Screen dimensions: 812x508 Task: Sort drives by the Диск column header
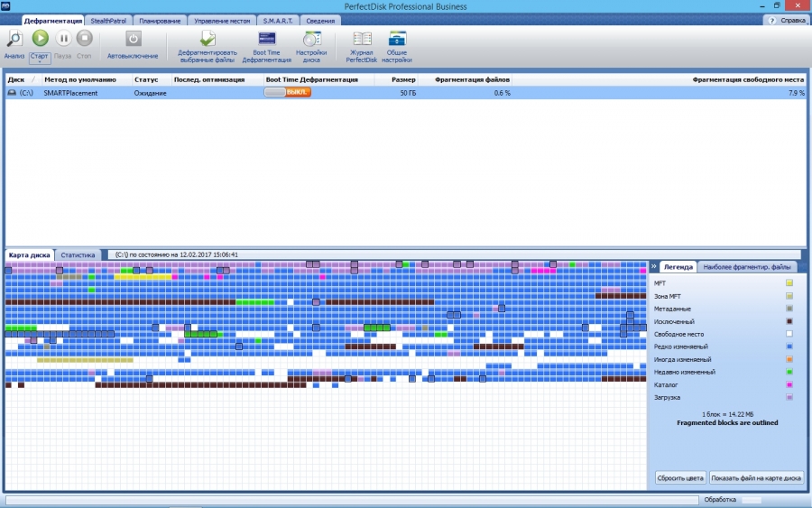[x=16, y=79]
